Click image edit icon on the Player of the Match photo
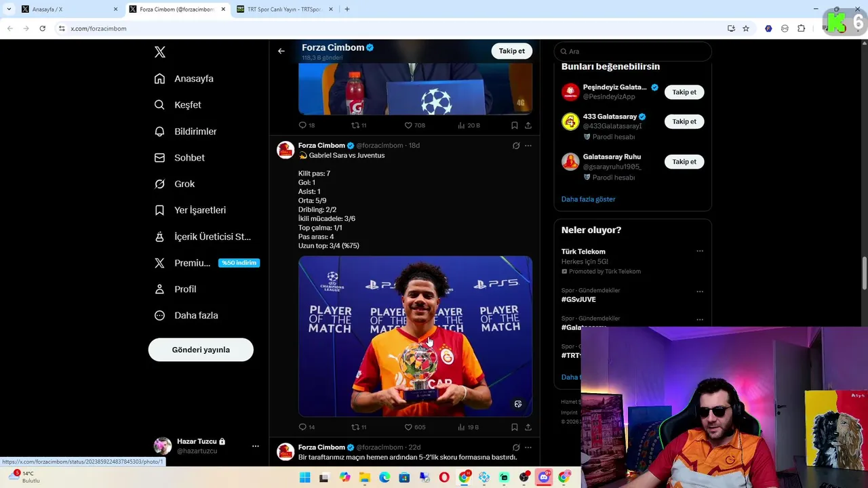This screenshot has height=488, width=868. tap(518, 404)
